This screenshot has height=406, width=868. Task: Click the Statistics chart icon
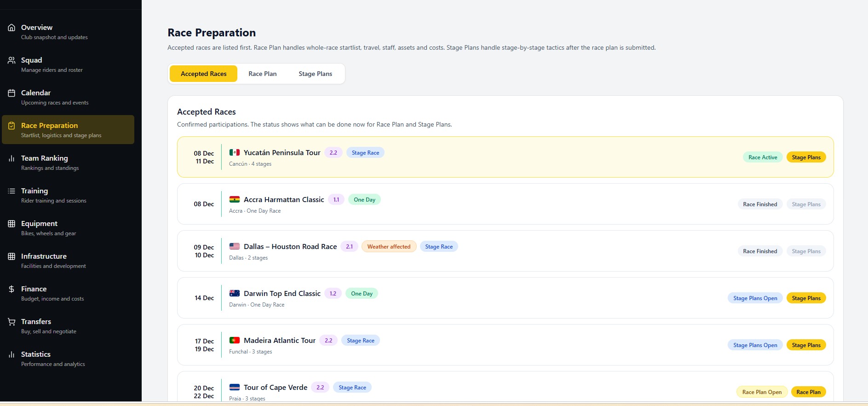(x=11, y=354)
